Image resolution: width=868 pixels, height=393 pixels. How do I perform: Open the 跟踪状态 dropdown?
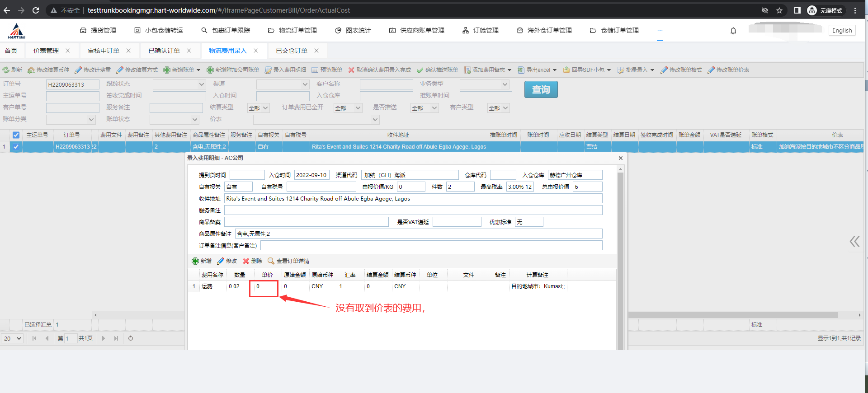click(x=179, y=84)
